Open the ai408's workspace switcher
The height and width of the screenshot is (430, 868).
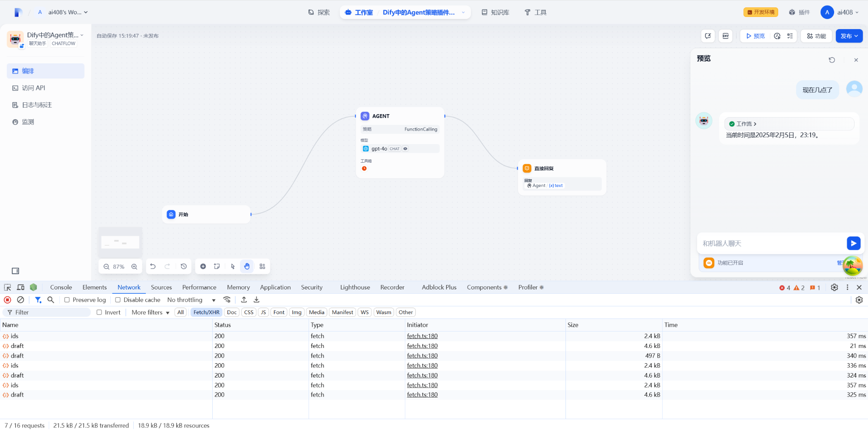pos(63,12)
